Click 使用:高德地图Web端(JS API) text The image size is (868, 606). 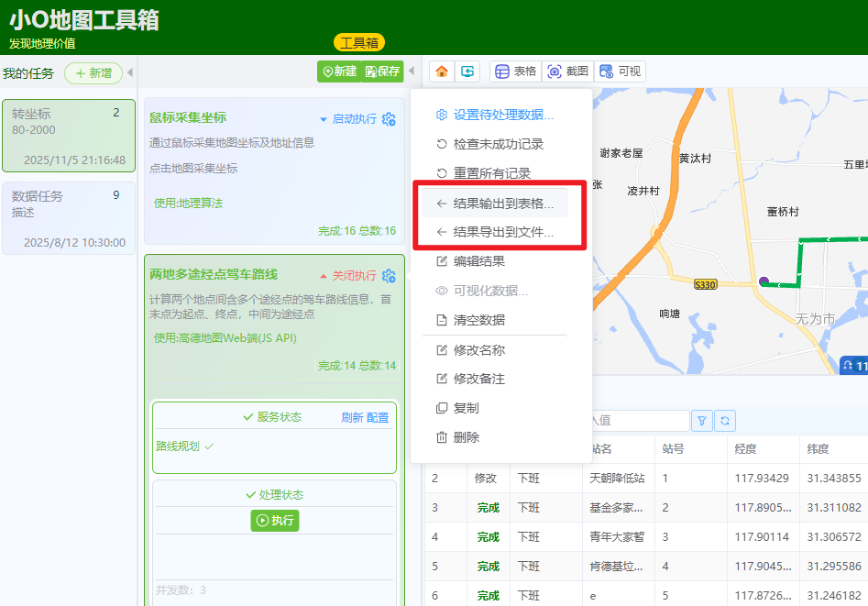[225, 338]
